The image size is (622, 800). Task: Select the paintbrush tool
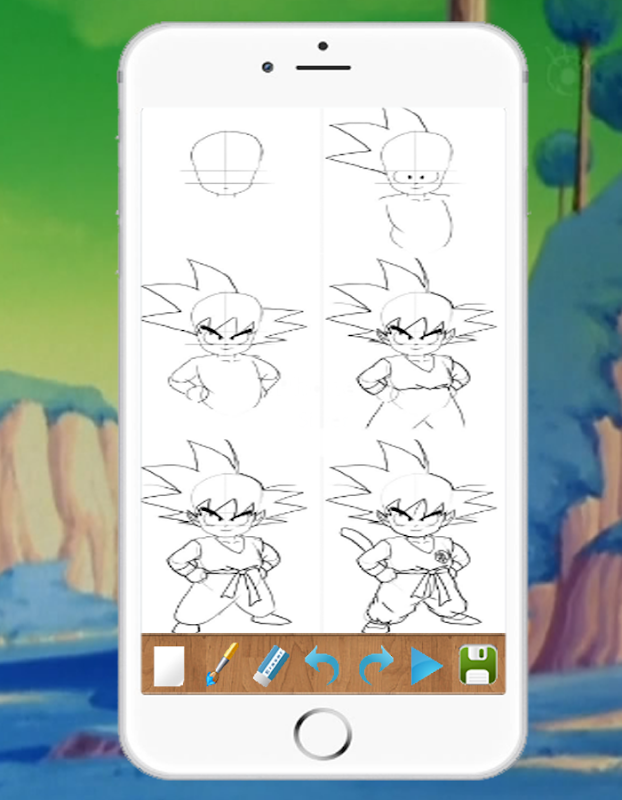click(x=222, y=664)
